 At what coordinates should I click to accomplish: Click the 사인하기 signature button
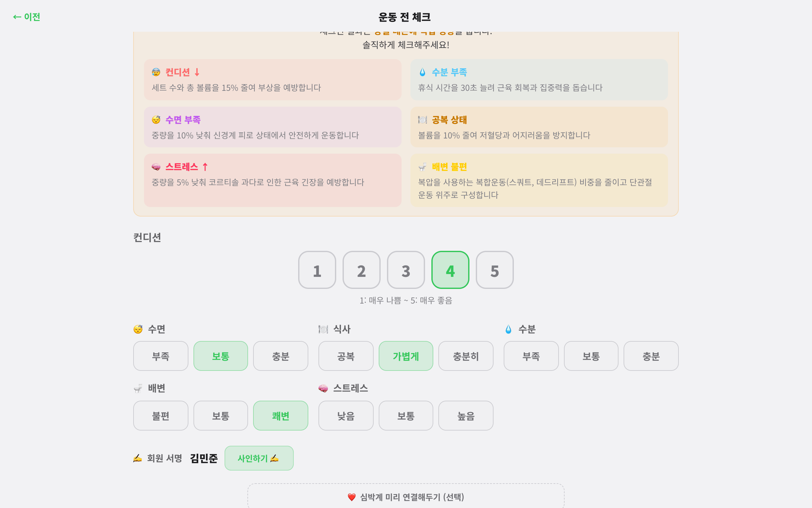[259, 458]
